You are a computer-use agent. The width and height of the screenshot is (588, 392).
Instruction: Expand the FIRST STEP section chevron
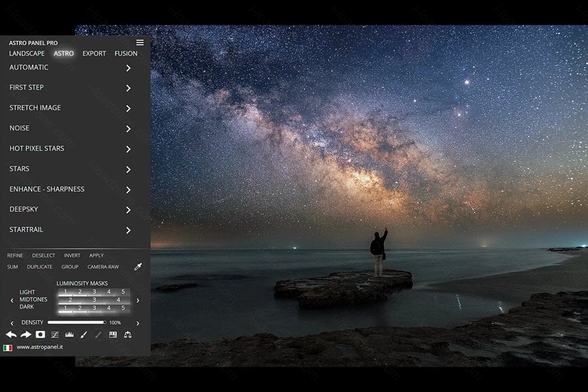[x=129, y=88]
